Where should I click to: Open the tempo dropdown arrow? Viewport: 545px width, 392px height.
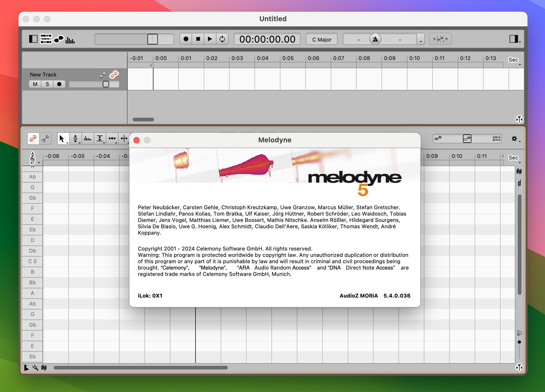(421, 40)
